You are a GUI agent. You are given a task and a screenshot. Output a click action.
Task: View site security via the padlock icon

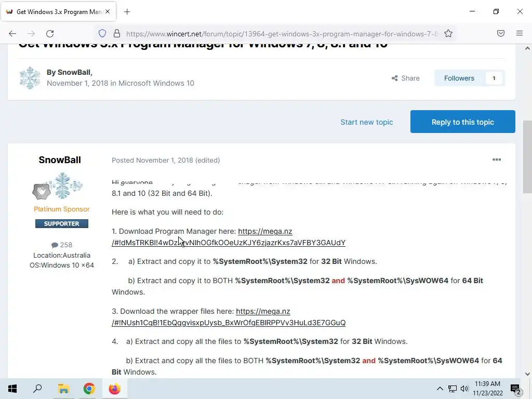(x=117, y=33)
